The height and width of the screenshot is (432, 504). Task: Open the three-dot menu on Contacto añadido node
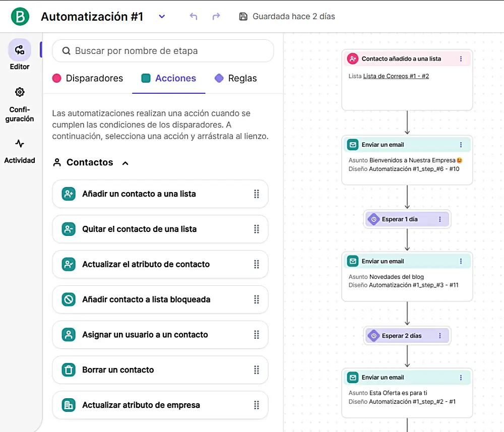click(x=461, y=58)
